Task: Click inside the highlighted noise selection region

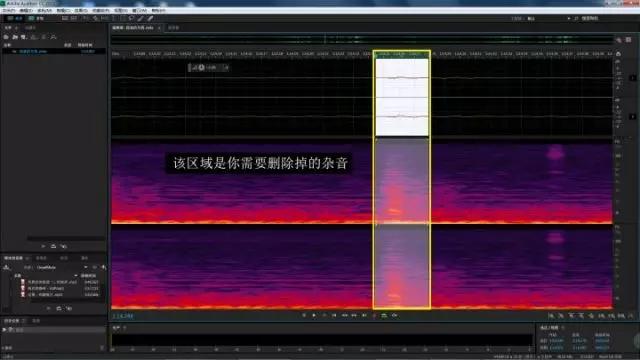Action: [402, 180]
